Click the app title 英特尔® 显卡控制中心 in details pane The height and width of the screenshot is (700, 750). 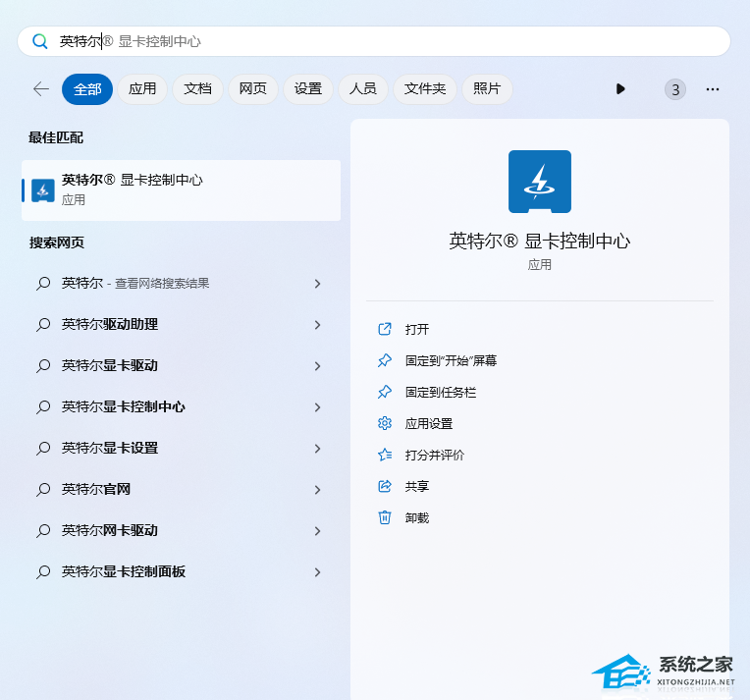[x=540, y=242]
